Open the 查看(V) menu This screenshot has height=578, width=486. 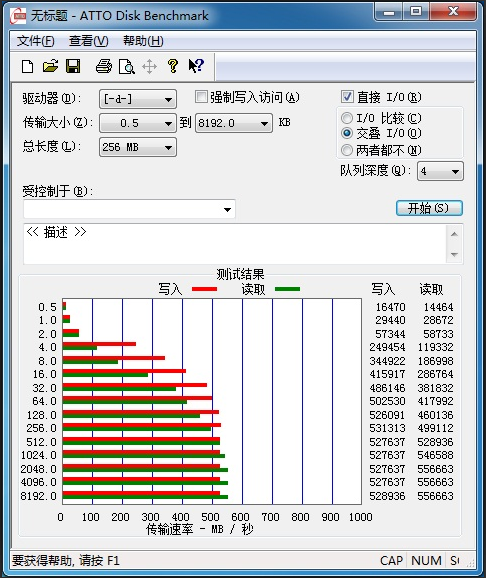coord(88,41)
